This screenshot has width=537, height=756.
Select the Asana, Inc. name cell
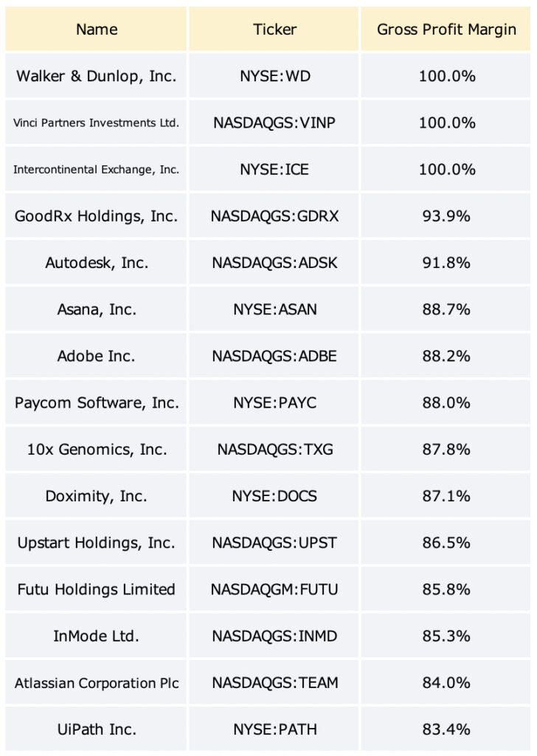tap(96, 309)
